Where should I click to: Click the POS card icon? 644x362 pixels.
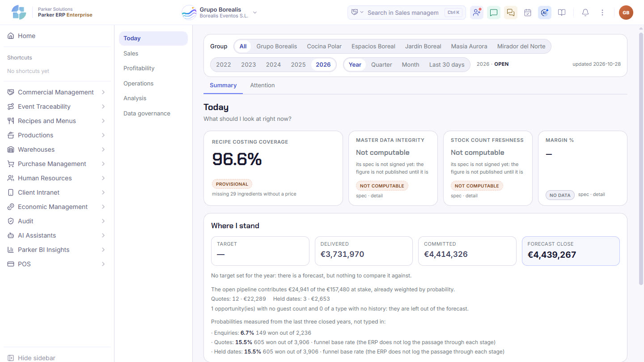click(x=11, y=264)
